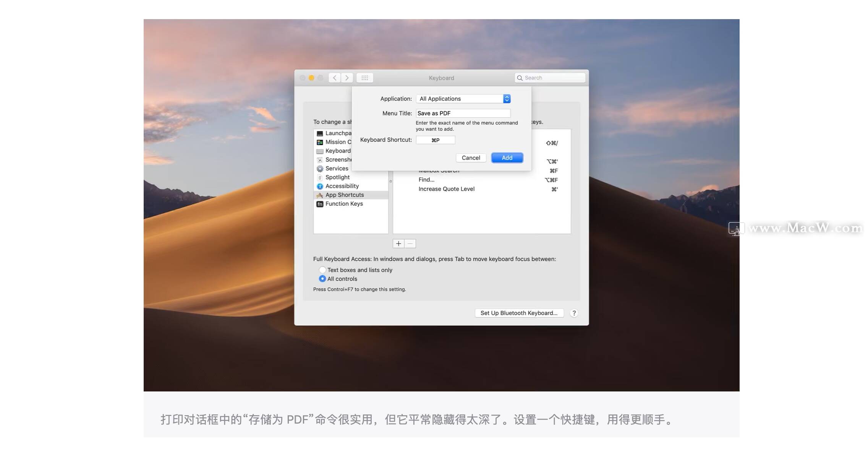Image resolution: width=868 pixels, height=458 pixels.
Task: Open the Application popup menu
Action: 463,99
